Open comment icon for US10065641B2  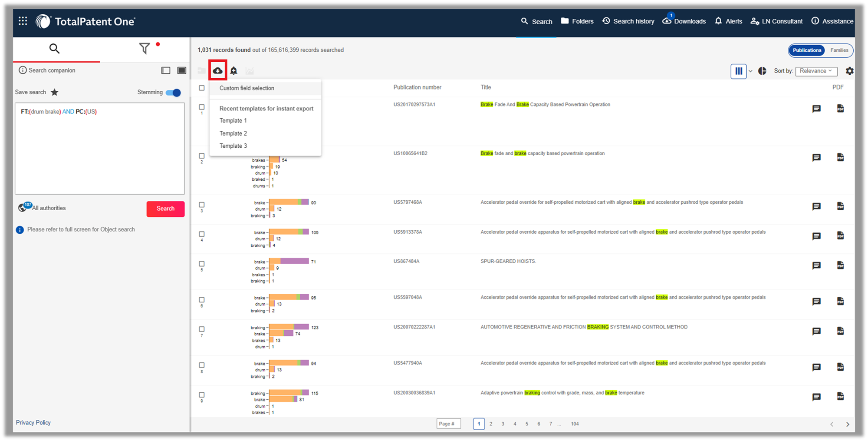click(816, 157)
